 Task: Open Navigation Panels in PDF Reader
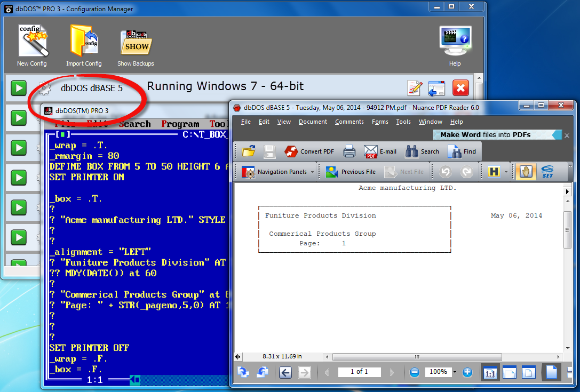[x=274, y=172]
